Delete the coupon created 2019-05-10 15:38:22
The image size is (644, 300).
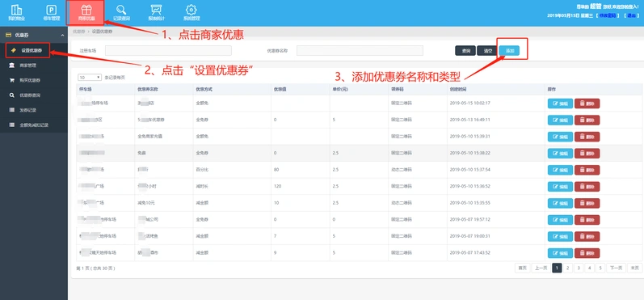pyautogui.click(x=587, y=154)
